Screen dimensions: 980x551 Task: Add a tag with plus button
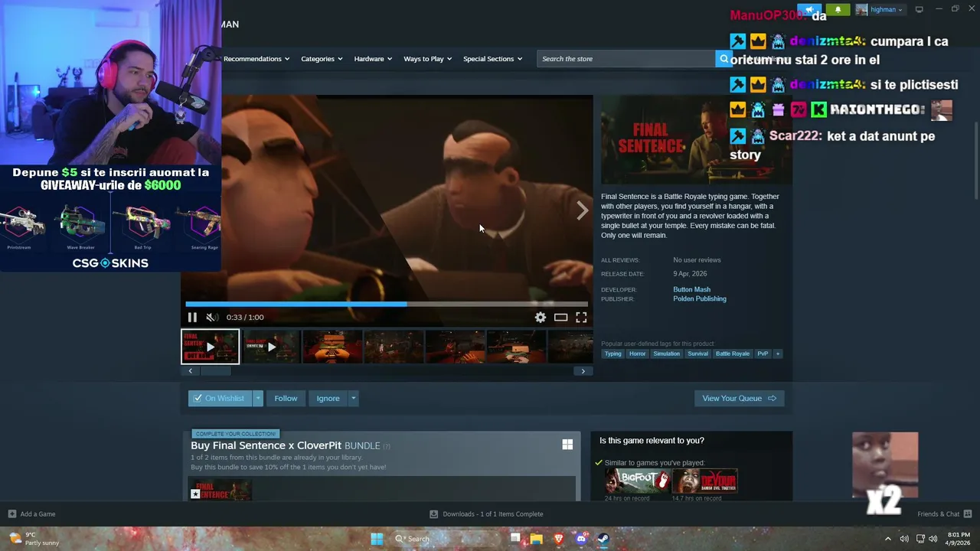(778, 354)
